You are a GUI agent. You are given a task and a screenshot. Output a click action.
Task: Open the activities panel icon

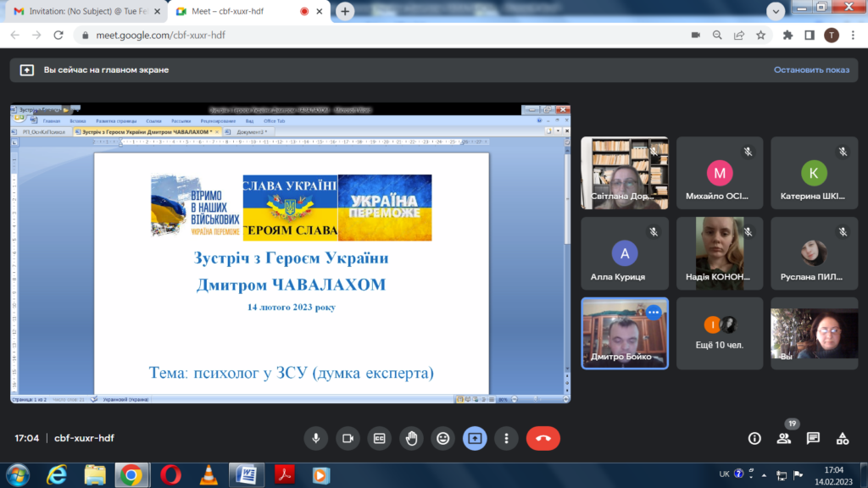point(843,438)
